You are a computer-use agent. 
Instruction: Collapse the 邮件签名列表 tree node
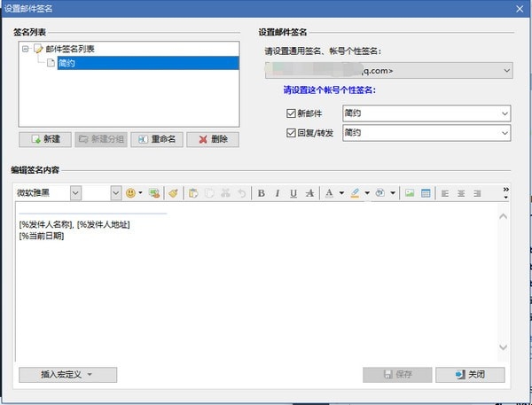pyautogui.click(x=25, y=49)
